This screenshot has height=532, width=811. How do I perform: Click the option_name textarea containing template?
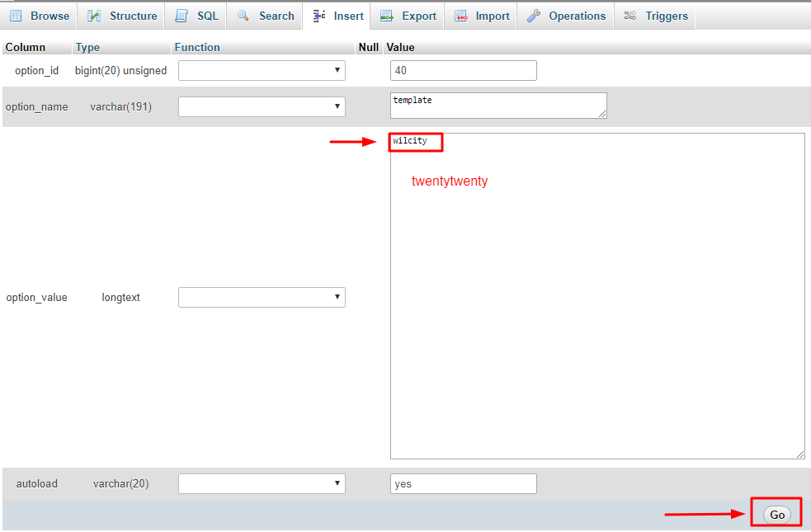pyautogui.click(x=498, y=106)
